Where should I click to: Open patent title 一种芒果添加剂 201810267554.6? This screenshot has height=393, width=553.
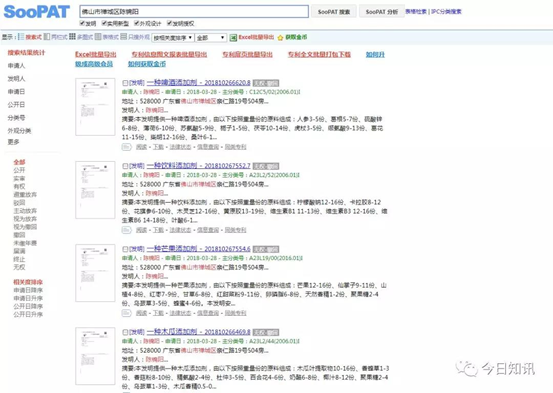(199, 249)
